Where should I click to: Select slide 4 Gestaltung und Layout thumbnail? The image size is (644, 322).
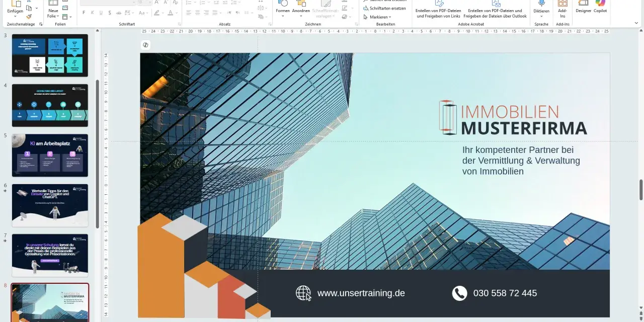pos(50,105)
